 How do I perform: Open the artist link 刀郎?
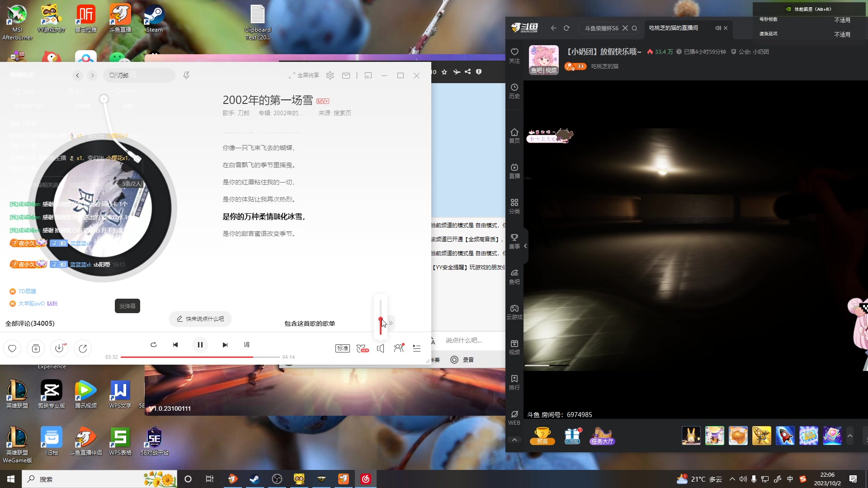[x=244, y=113]
